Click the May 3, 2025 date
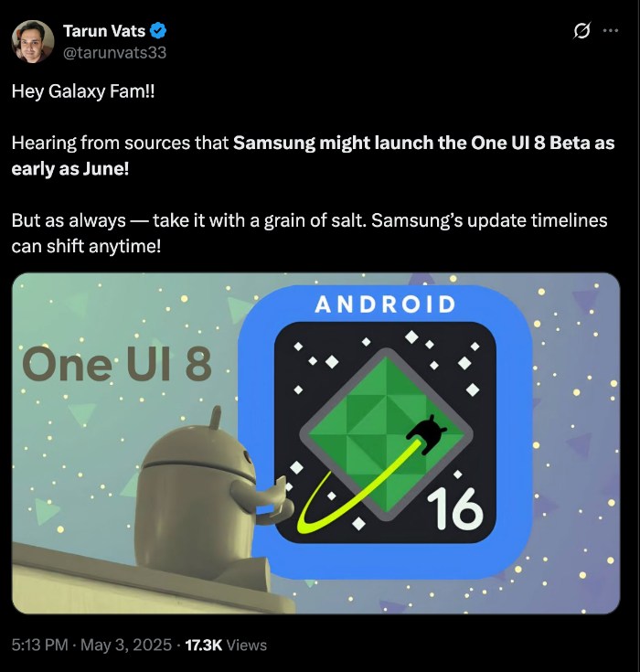This screenshot has height=672, width=640. (x=126, y=645)
